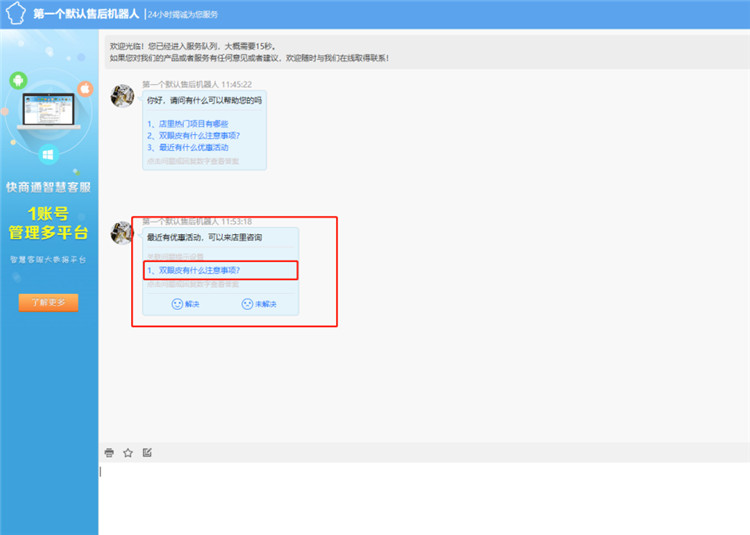This screenshot has height=535, width=750.
Task: Click the house logo in the title bar
Action: (14, 14)
